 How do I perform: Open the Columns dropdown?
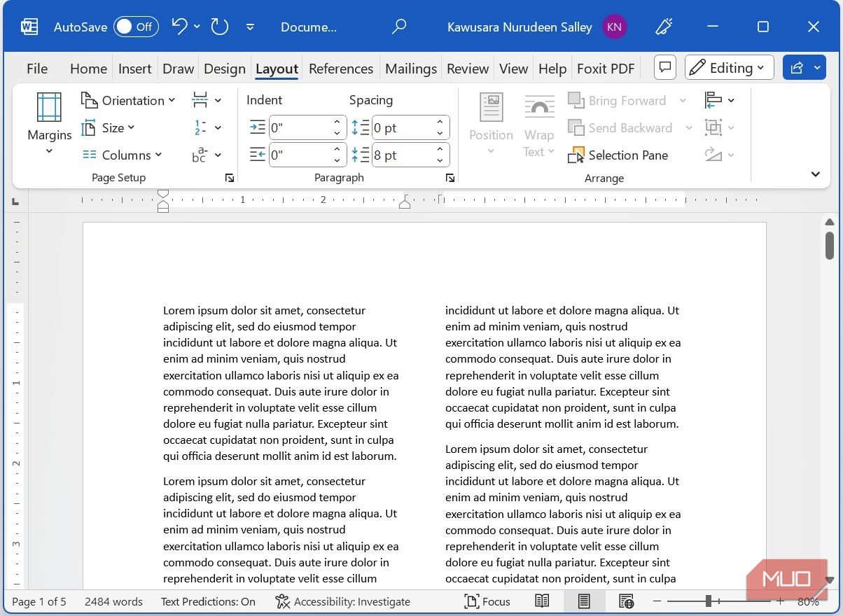pyautogui.click(x=123, y=155)
